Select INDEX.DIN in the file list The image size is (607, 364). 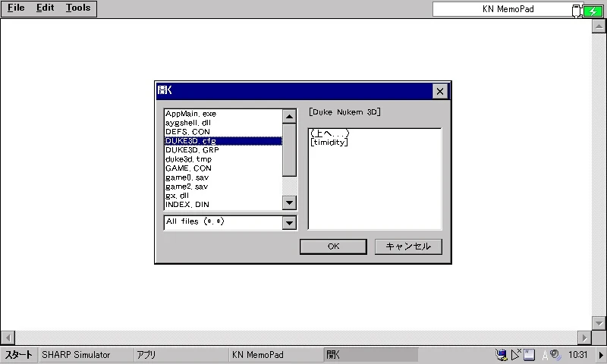point(223,205)
